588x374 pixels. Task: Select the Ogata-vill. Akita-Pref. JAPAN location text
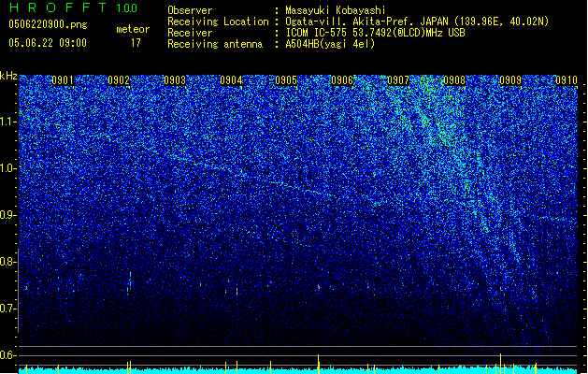(x=417, y=22)
